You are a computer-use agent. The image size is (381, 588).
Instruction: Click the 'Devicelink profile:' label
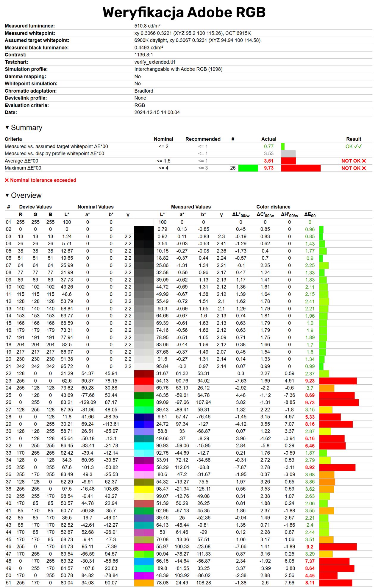click(26, 98)
